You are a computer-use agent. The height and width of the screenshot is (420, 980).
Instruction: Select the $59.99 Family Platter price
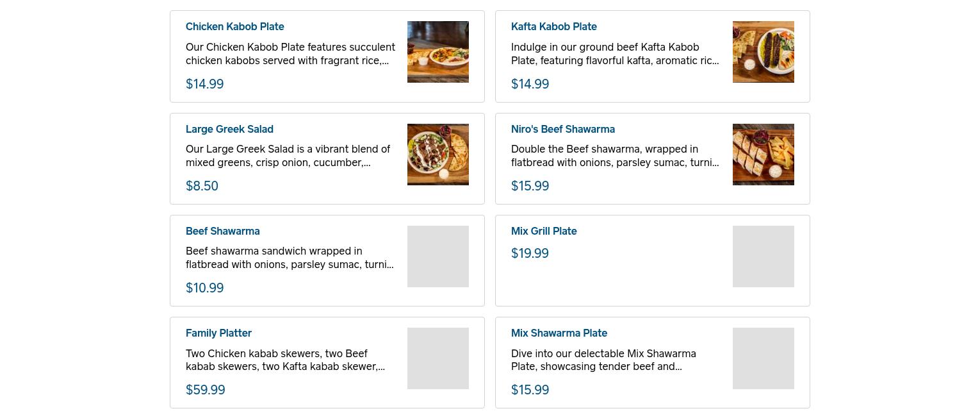[x=205, y=390]
